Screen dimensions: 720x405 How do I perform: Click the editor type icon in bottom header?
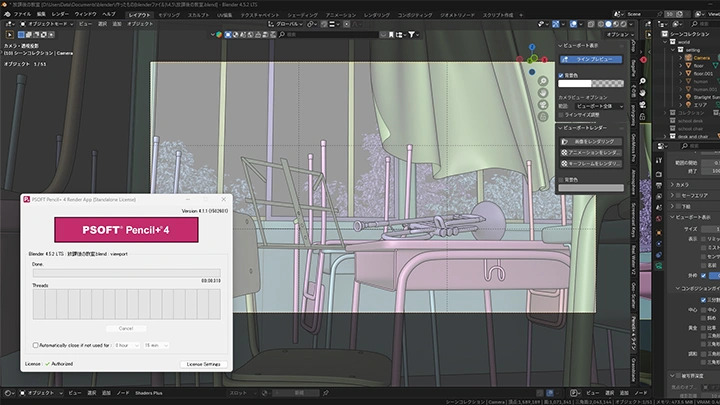[x=9, y=393]
